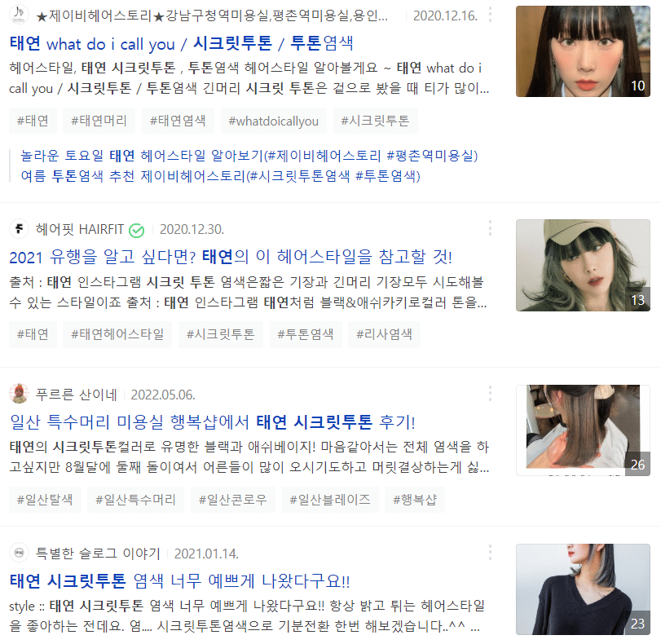
Task: Select the #리사염색 hashtag chip
Action: 384,334
